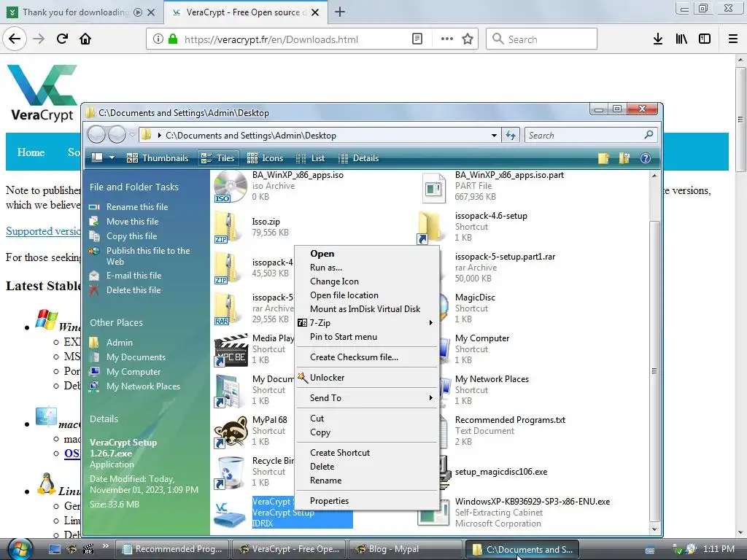Select BA_WinXP_x86_apps.iso file icon
The width and height of the screenshot is (747, 560).
pos(230,187)
